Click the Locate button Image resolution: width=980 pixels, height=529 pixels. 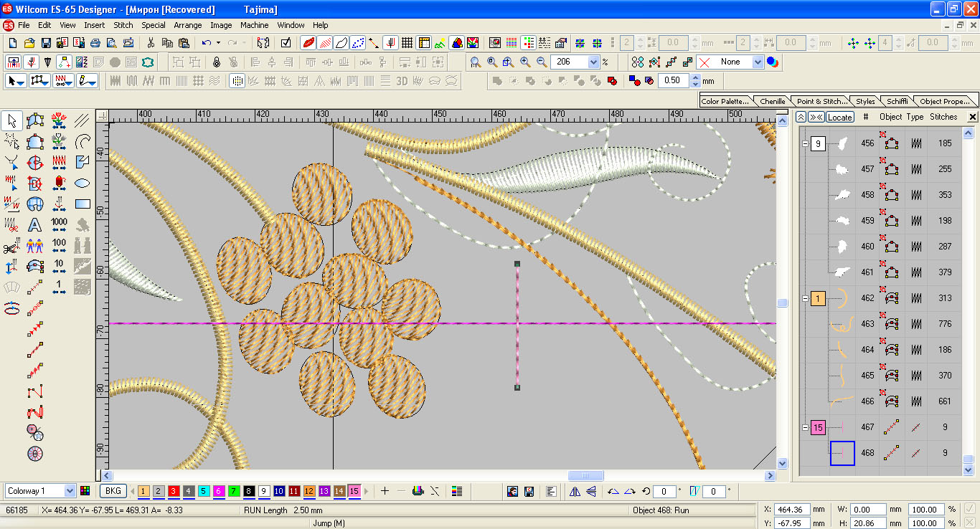click(x=840, y=117)
